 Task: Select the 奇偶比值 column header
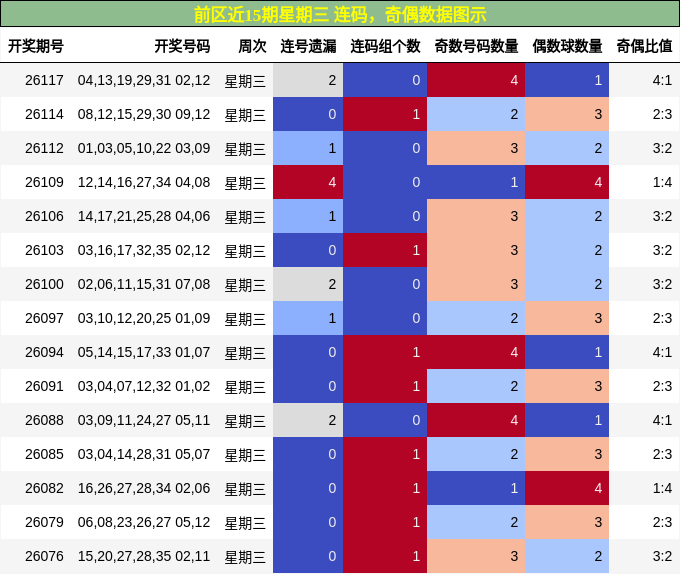pyautogui.click(x=644, y=46)
